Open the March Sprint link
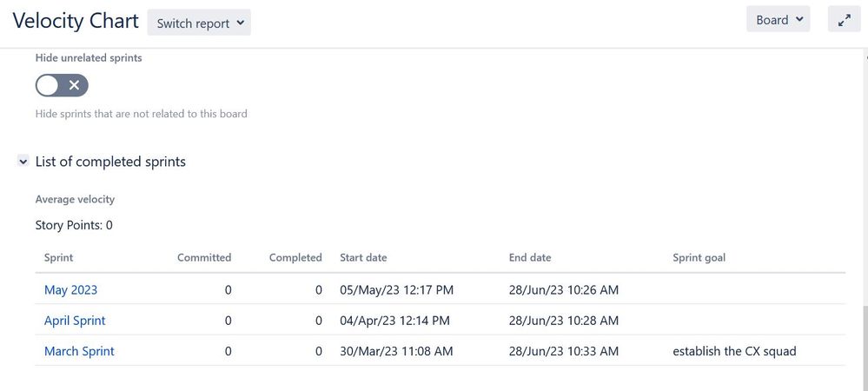This screenshot has height=391, width=868. point(79,351)
